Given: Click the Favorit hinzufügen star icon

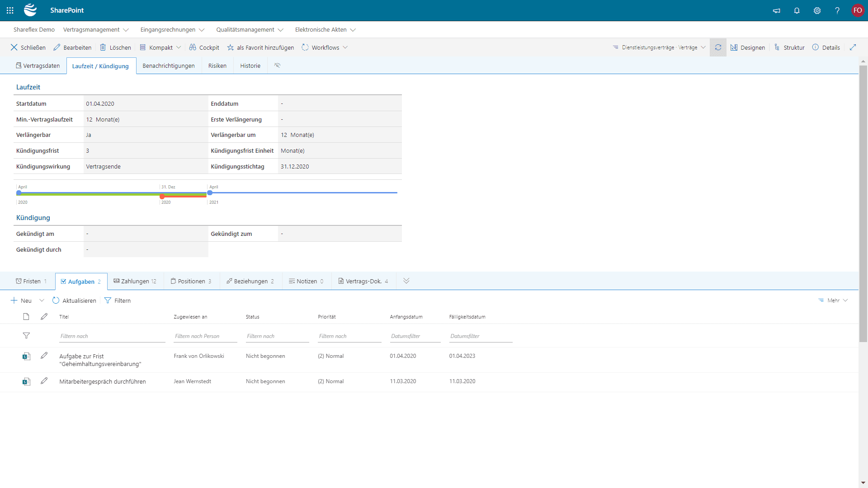Looking at the screenshot, I should [231, 47].
